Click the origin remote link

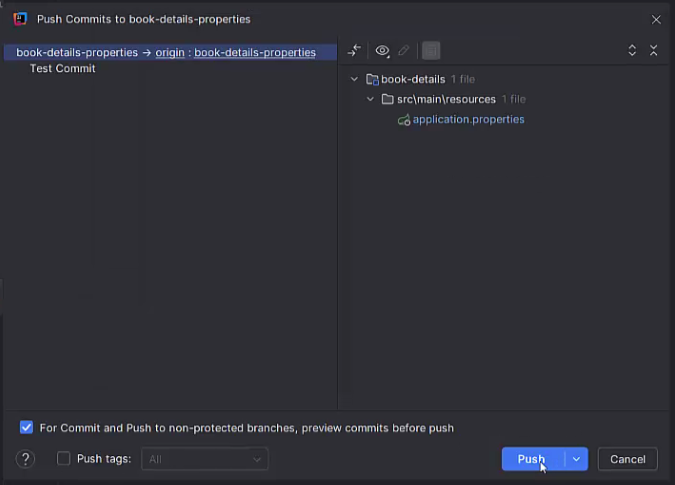[x=170, y=53]
